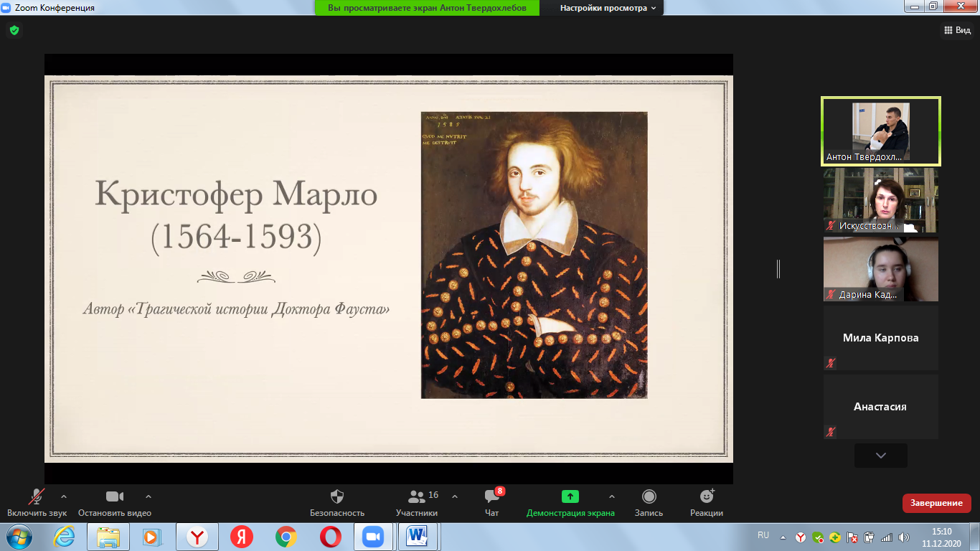
Task: Expand audio options arrow beside Включить звук
Action: [x=64, y=496]
